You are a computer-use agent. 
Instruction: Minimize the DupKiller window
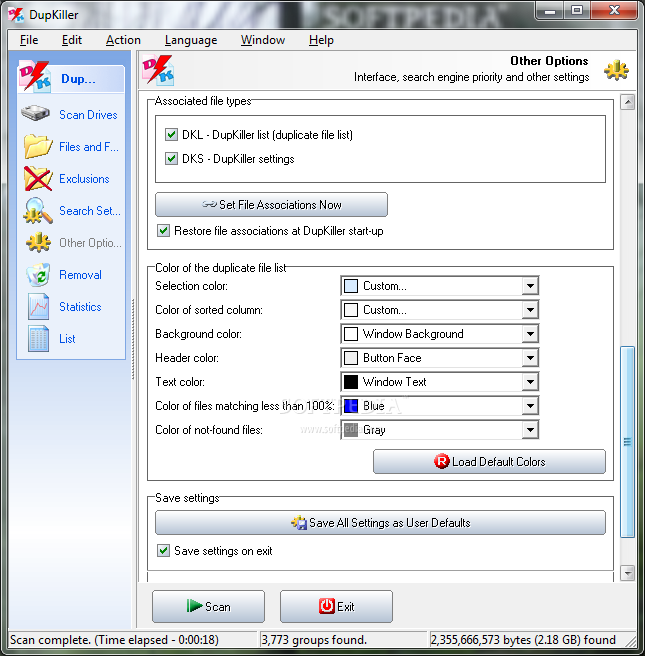pos(549,11)
